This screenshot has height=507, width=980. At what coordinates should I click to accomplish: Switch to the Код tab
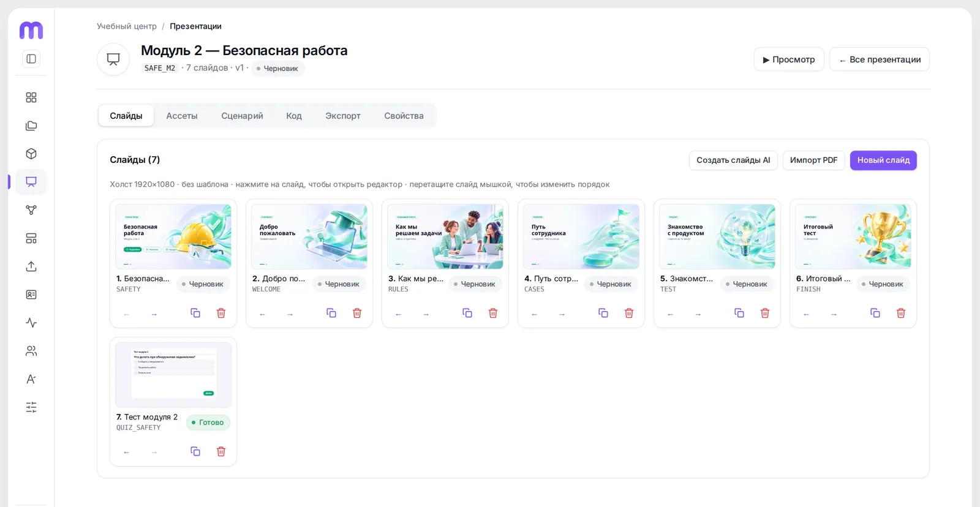294,116
